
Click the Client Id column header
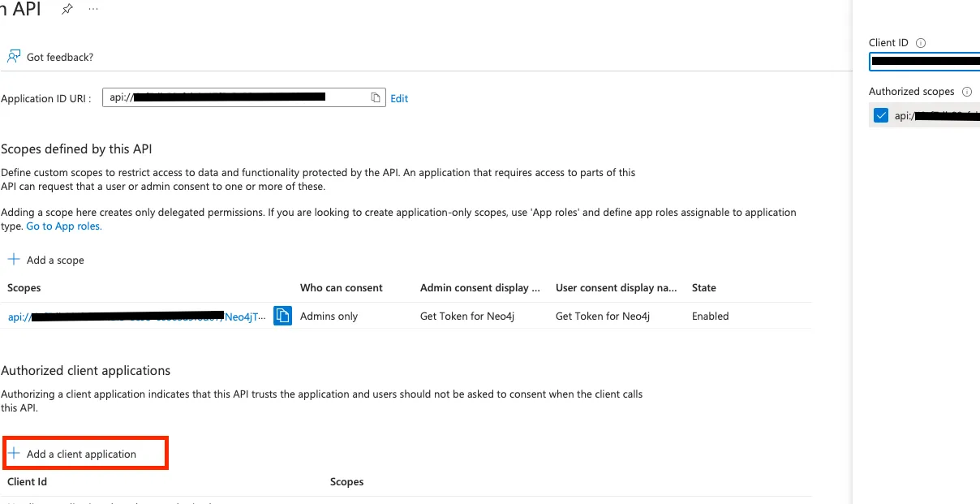[28, 481]
